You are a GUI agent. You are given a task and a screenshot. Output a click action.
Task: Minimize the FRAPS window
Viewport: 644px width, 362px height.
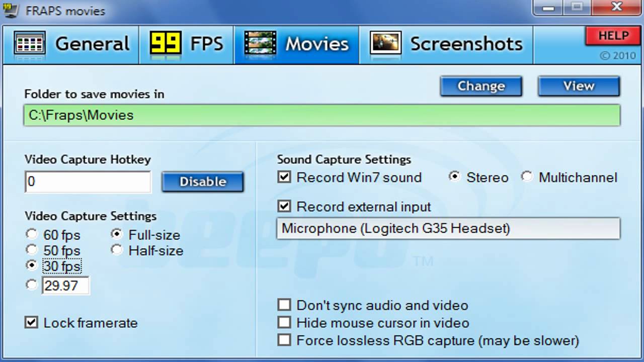tap(549, 7)
